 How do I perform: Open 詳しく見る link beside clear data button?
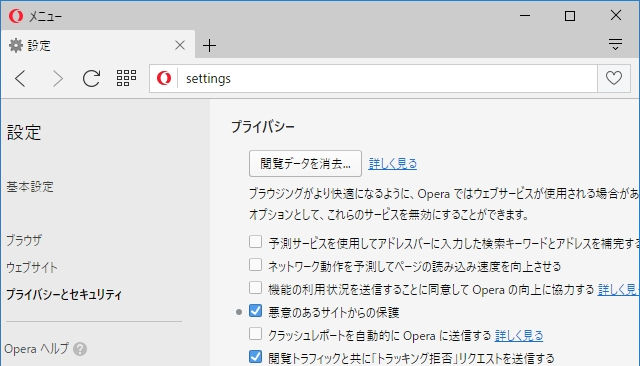pos(393,164)
